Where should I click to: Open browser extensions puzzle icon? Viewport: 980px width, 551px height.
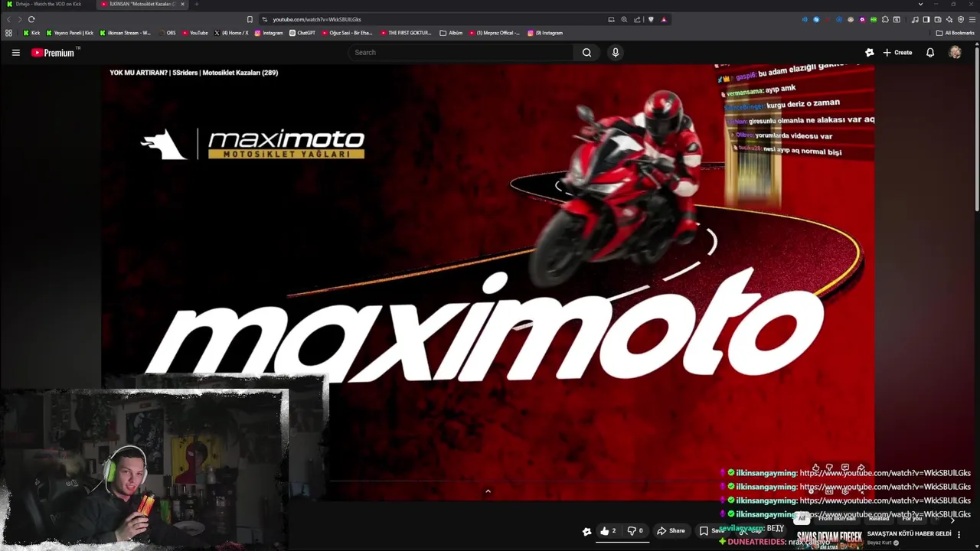click(x=885, y=19)
